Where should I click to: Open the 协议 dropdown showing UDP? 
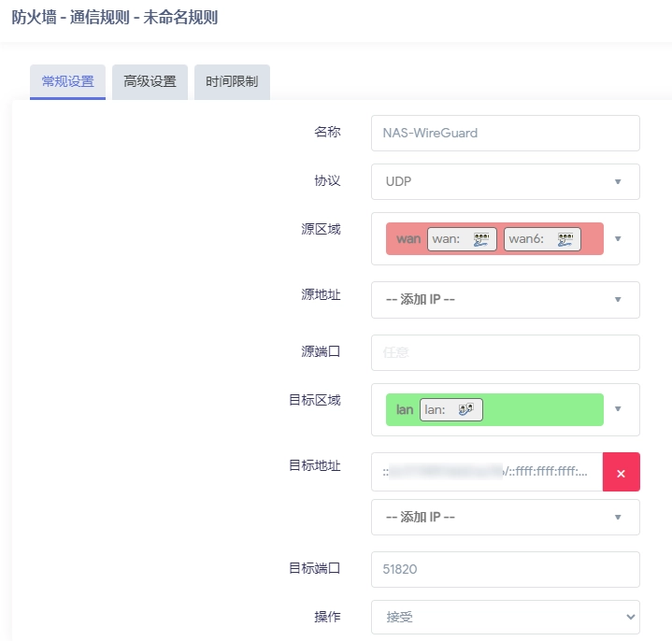pyautogui.click(x=506, y=181)
